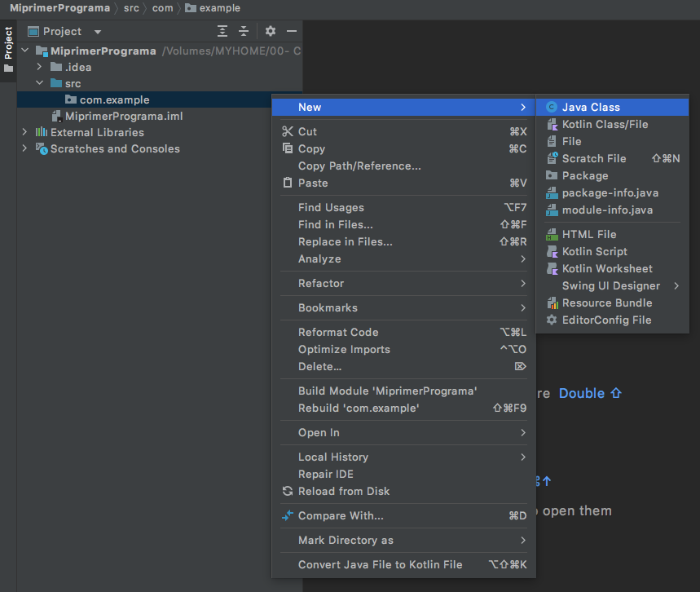The image size is (700, 592).
Task: Click the Collapse All icon in Project toolbar
Action: [244, 31]
